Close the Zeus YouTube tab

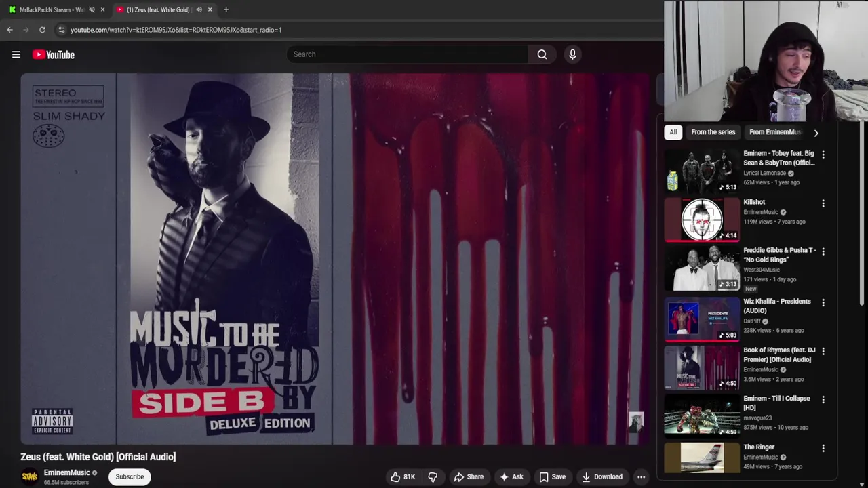[210, 9]
